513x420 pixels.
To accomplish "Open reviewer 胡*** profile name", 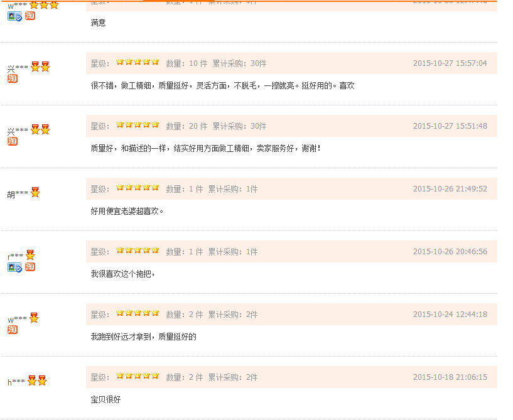I will point(18,194).
